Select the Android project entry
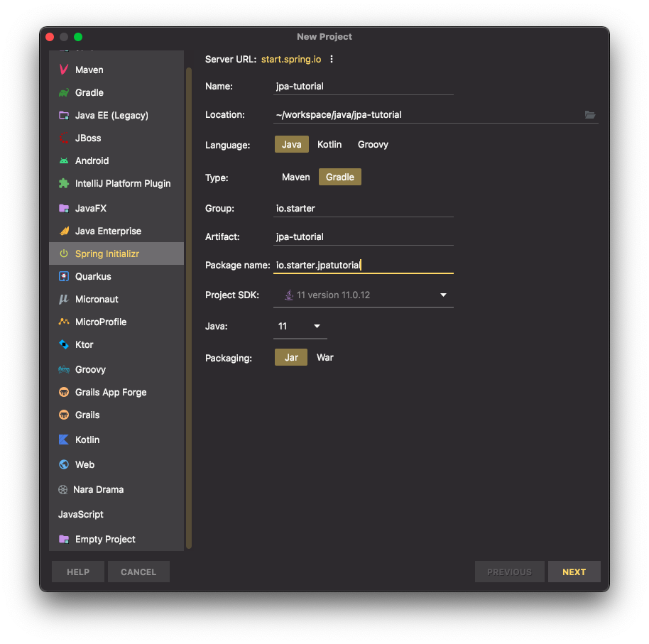Viewport: 649px width, 644px height. tap(116, 160)
